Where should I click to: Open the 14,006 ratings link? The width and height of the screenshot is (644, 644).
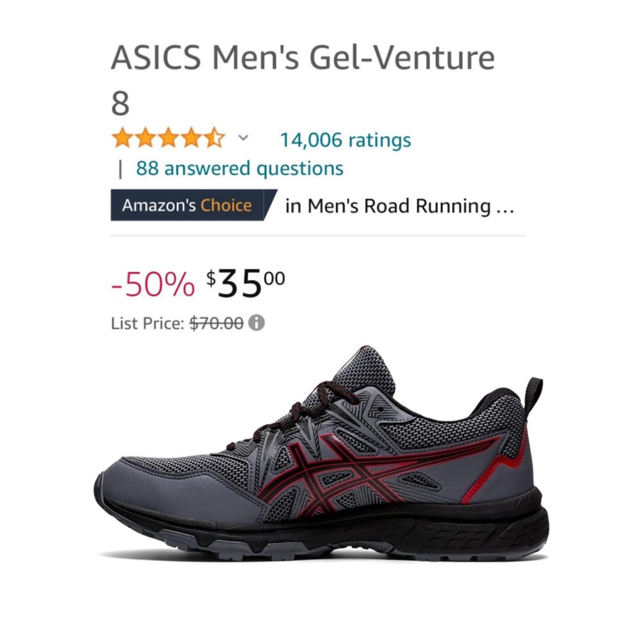pos(345,140)
